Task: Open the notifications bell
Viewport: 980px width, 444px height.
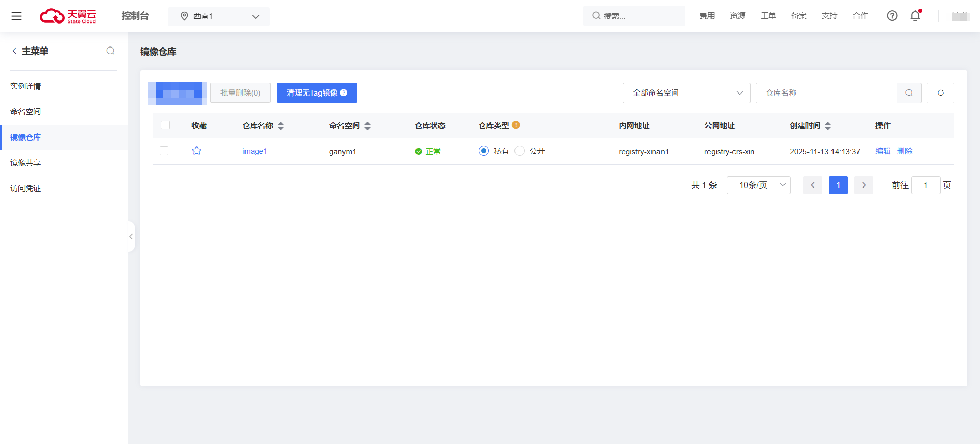Action: 915,16
